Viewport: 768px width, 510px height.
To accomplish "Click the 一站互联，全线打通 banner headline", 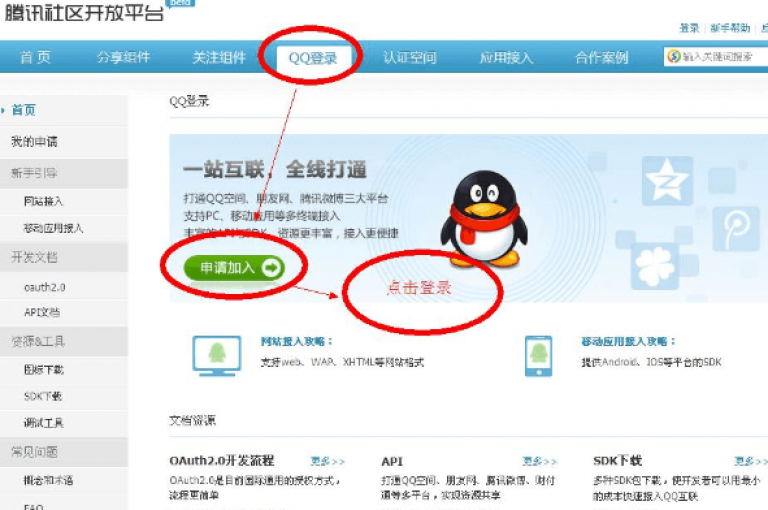I will tap(275, 170).
